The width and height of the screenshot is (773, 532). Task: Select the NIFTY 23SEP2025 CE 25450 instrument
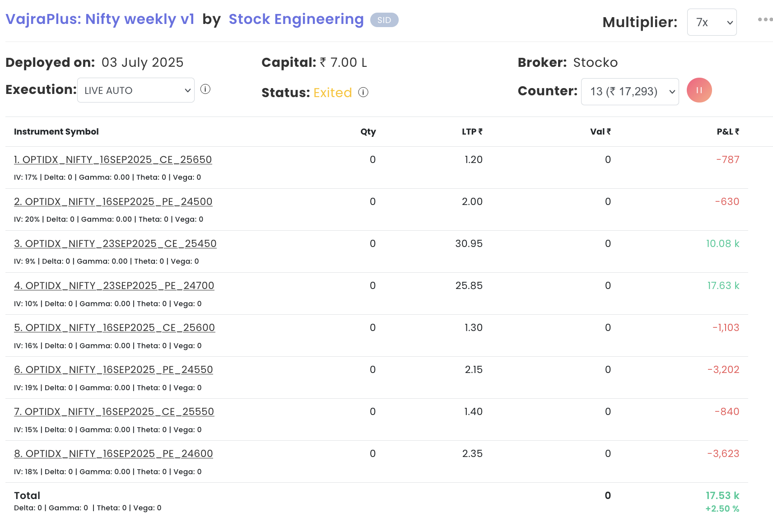[115, 244]
